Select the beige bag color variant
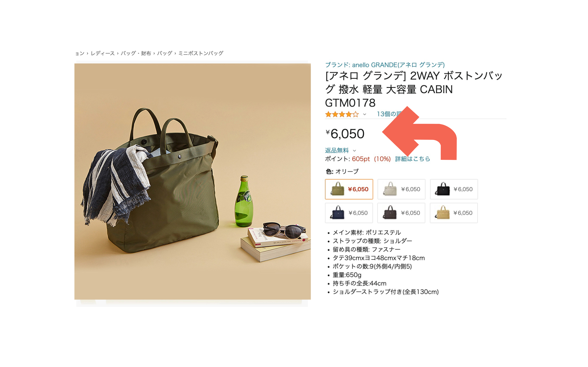Viewport: 588px width, 367px height. 454,213
